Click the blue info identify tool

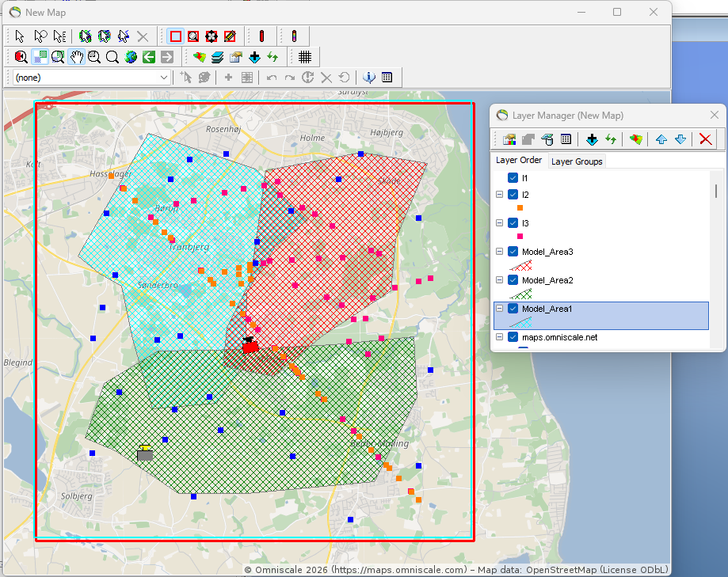(368, 77)
